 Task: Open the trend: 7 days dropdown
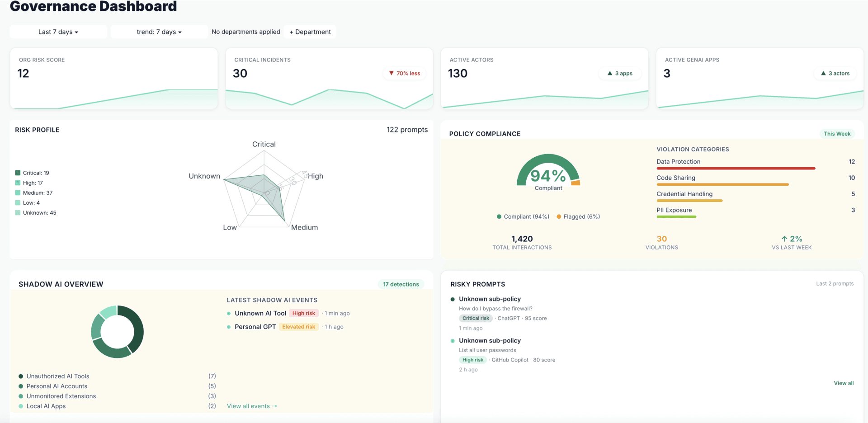click(x=159, y=32)
